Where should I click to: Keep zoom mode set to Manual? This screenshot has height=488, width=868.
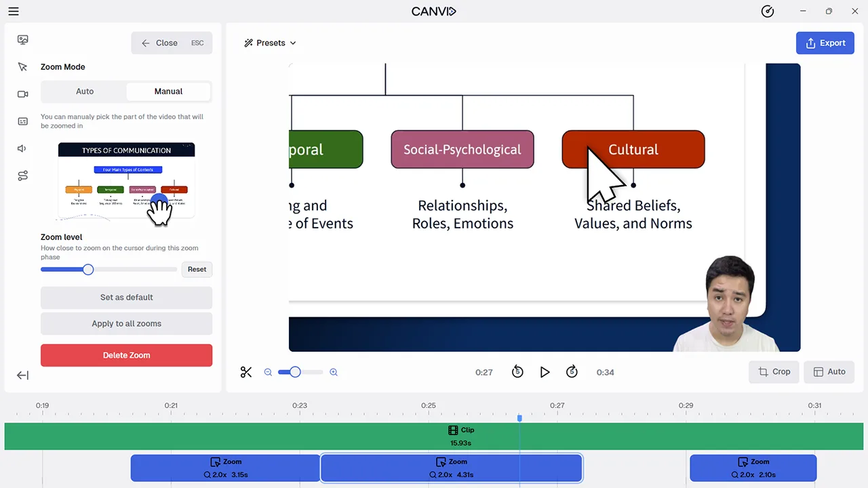[167, 91]
